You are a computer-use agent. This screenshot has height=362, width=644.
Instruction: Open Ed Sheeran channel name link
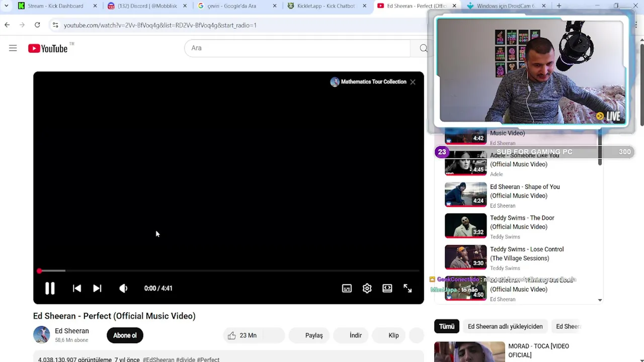(x=71, y=331)
